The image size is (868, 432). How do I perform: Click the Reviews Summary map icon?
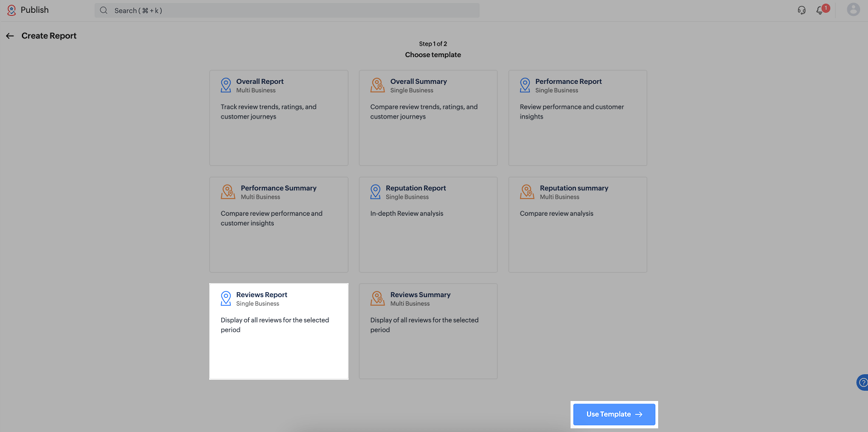coord(378,298)
